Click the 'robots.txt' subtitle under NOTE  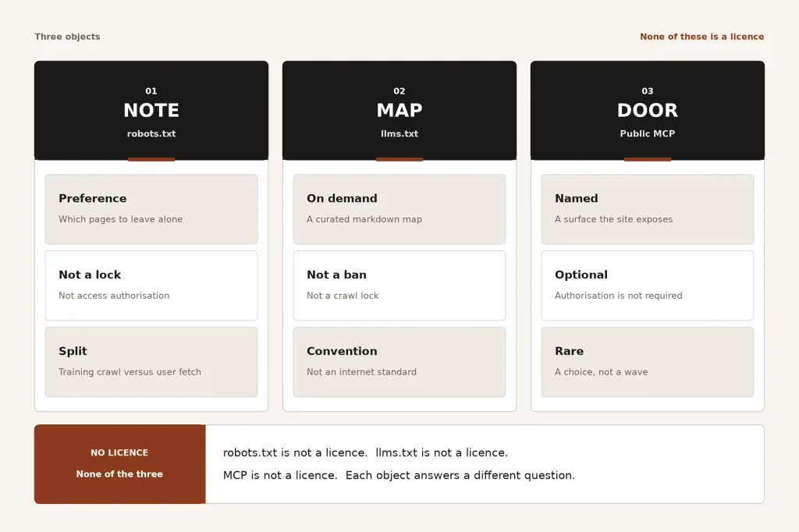tap(151, 133)
